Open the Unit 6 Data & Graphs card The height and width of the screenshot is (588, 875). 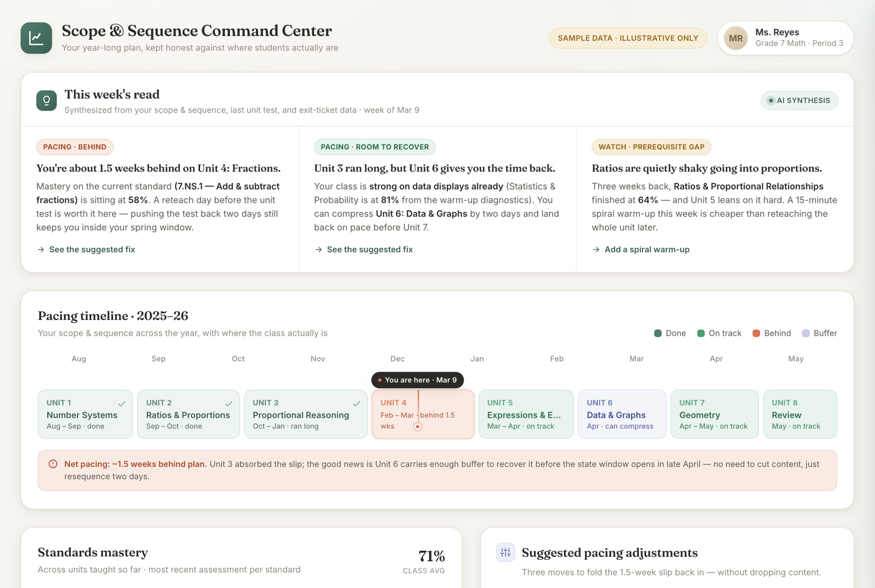click(622, 414)
